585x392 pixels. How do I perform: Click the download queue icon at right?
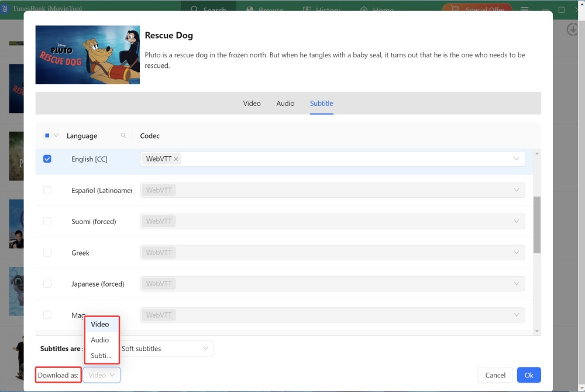click(573, 30)
